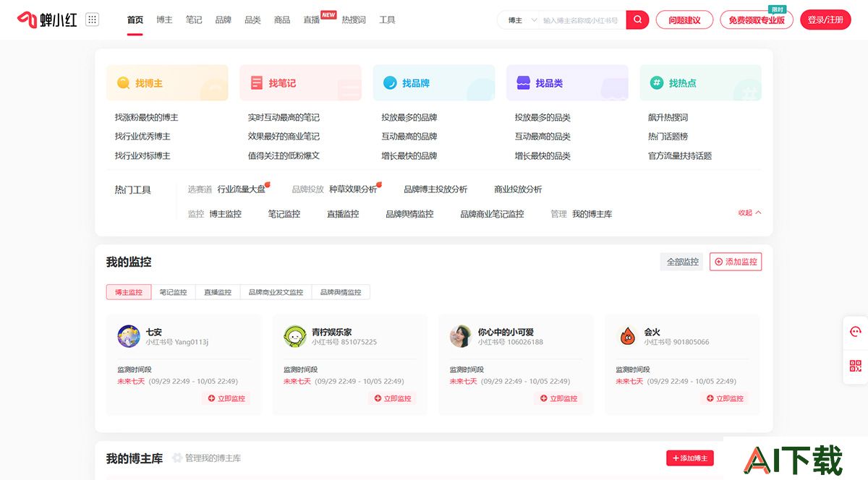Click the QR code floating icon
Image resolution: width=868 pixels, height=480 pixels.
[855, 366]
